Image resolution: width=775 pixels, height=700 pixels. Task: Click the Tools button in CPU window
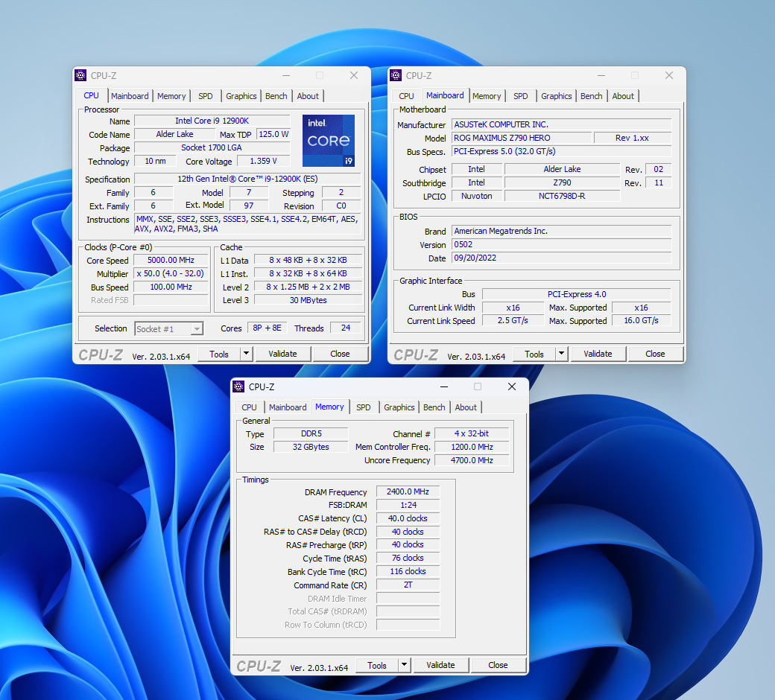[219, 354]
